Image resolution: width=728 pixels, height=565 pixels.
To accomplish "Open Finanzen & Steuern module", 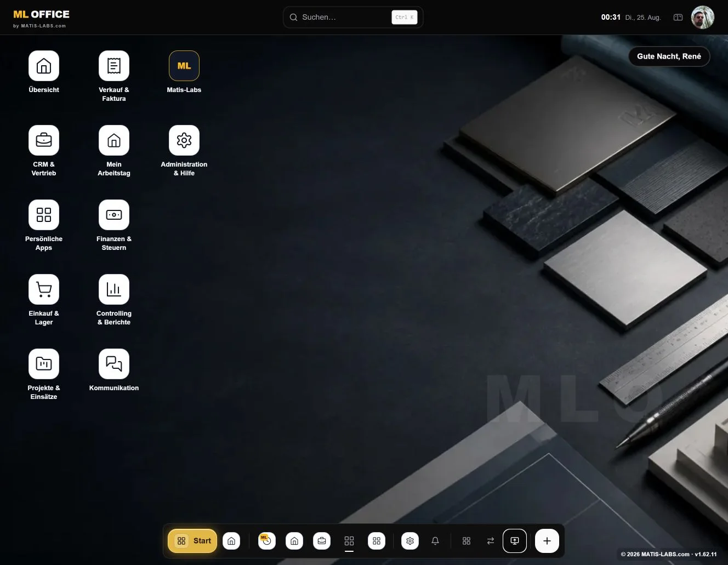I will (x=114, y=215).
